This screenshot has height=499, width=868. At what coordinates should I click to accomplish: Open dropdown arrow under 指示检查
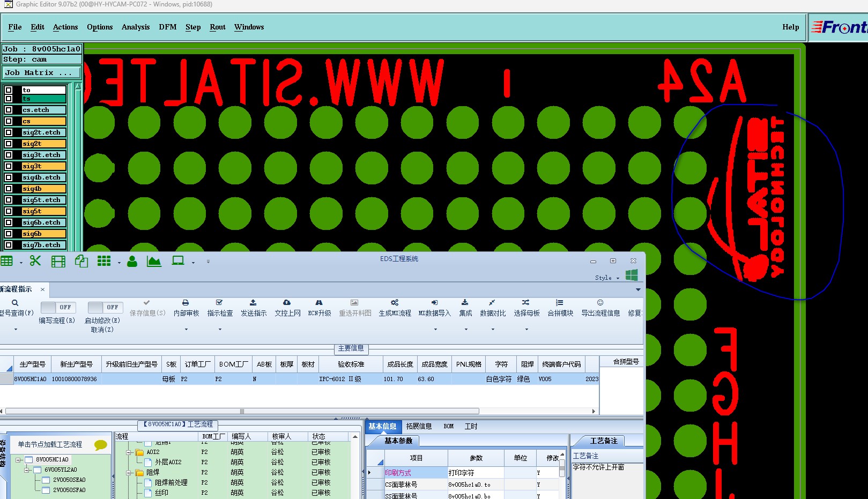coord(220,329)
